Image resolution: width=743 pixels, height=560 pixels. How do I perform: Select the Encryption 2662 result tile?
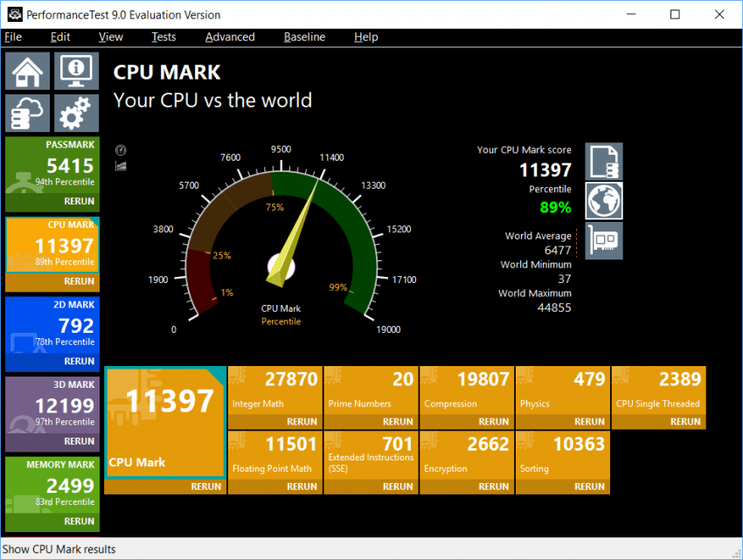(x=467, y=455)
